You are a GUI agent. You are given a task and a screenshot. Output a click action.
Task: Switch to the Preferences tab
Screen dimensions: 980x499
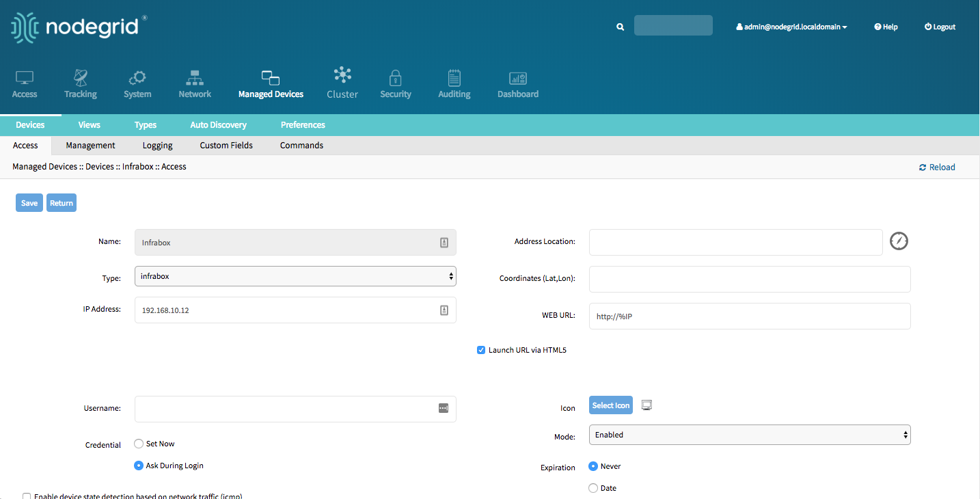coord(303,125)
